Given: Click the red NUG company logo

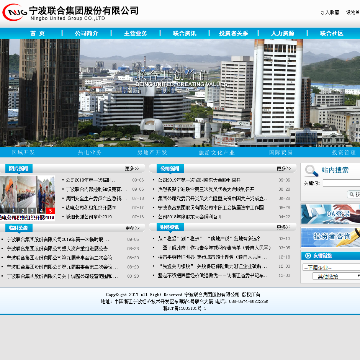Looking at the screenshot, I should (14, 12).
